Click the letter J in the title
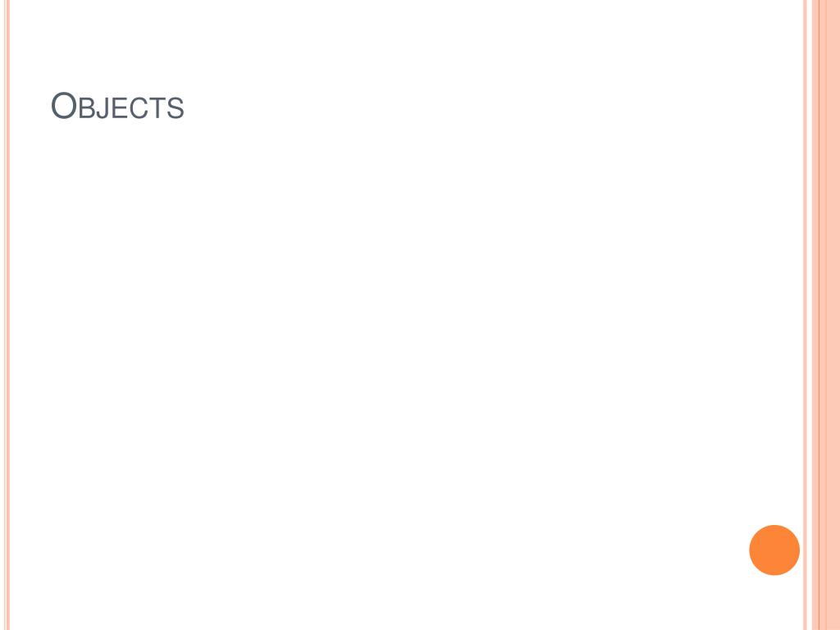Viewport: 840px width, 630px height. 103,108
